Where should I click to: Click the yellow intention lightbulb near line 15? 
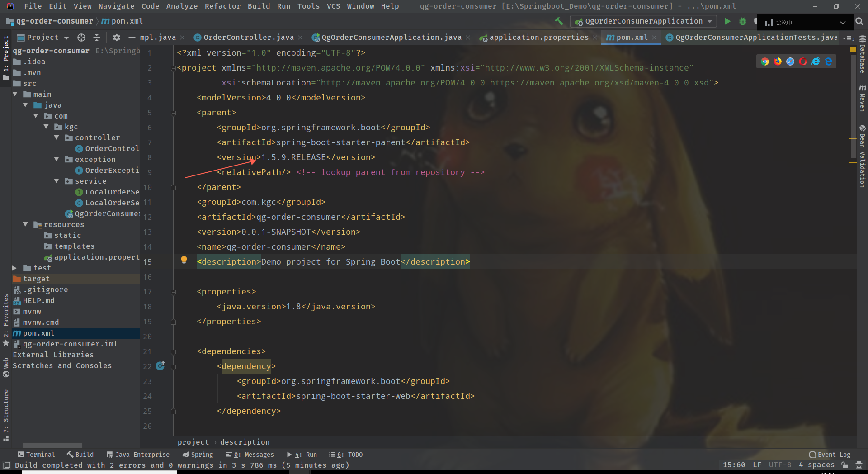[x=184, y=260]
